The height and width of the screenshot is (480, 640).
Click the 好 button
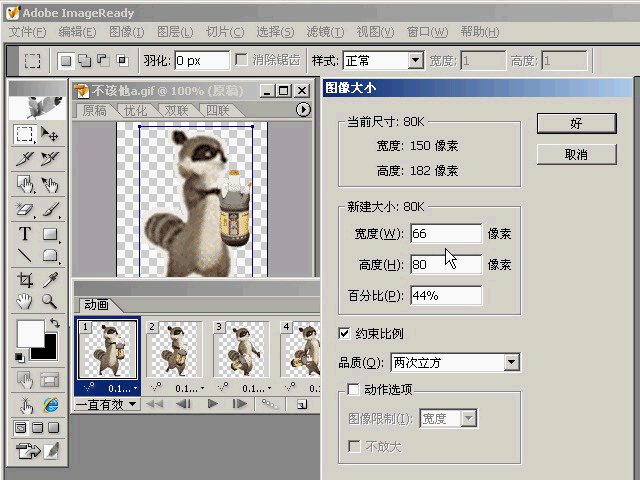pyautogui.click(x=576, y=123)
